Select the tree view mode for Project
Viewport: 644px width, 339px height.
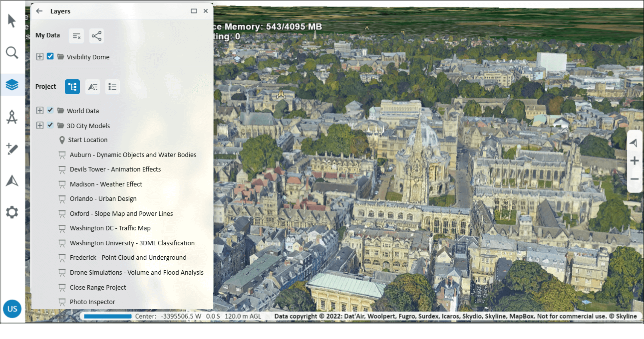72,86
